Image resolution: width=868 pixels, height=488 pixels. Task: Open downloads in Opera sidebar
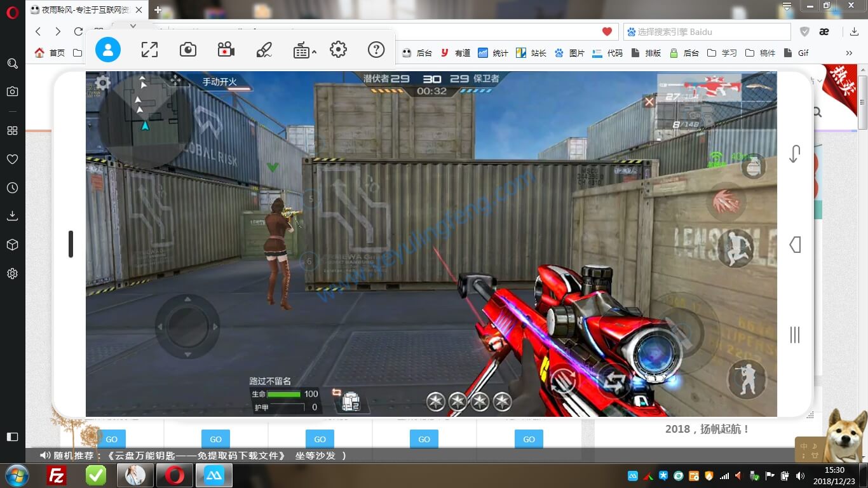[x=12, y=216]
